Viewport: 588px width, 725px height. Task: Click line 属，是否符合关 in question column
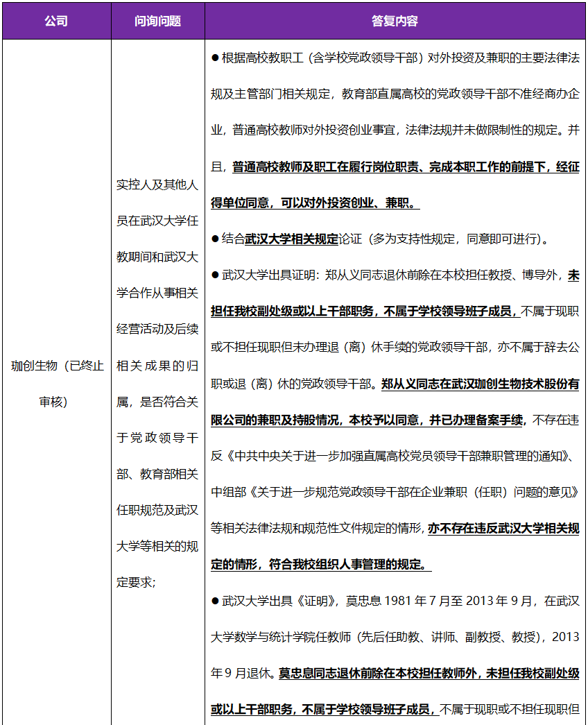(157, 402)
